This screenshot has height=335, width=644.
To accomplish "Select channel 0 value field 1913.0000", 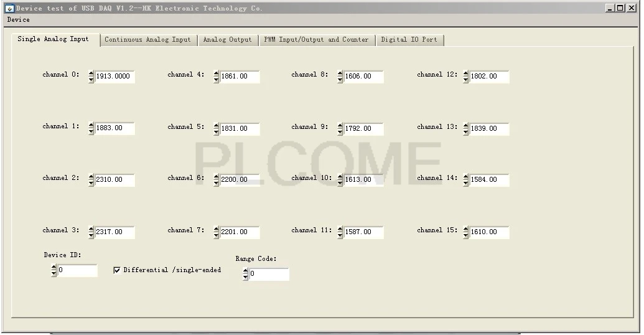I will pos(114,77).
